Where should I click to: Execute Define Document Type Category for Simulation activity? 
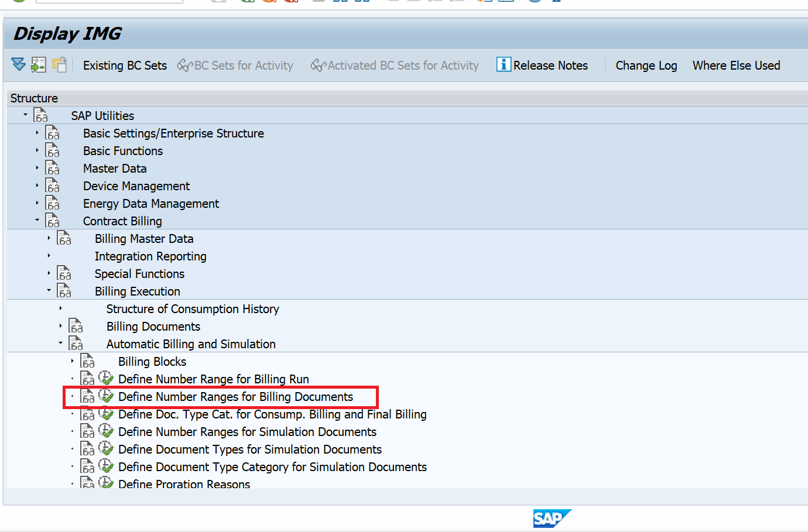[106, 466]
